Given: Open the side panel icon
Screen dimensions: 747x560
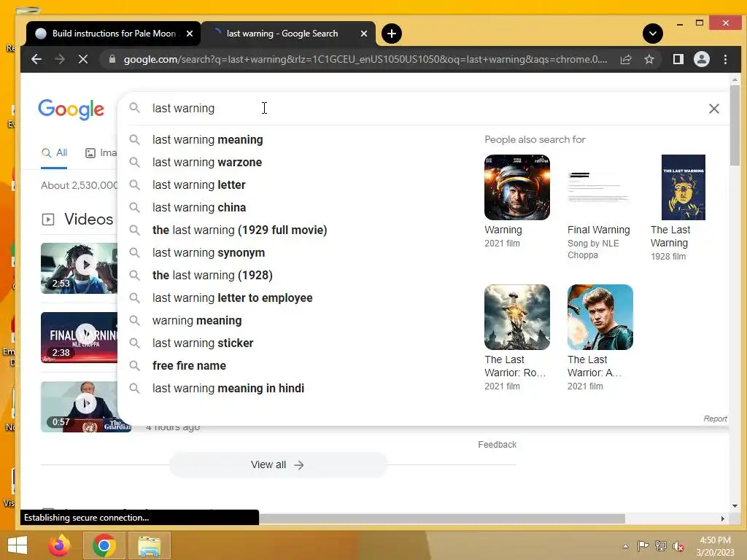Looking at the screenshot, I should pyautogui.click(x=678, y=59).
